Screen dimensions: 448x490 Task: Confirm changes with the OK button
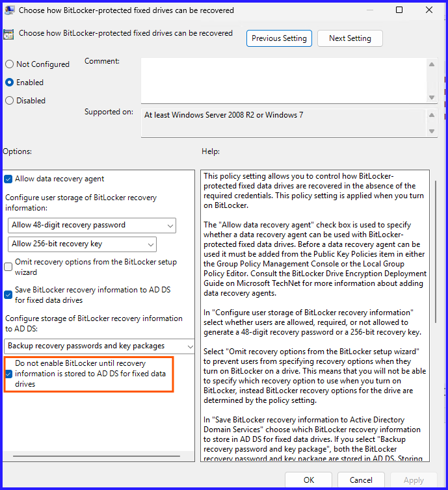point(309,480)
